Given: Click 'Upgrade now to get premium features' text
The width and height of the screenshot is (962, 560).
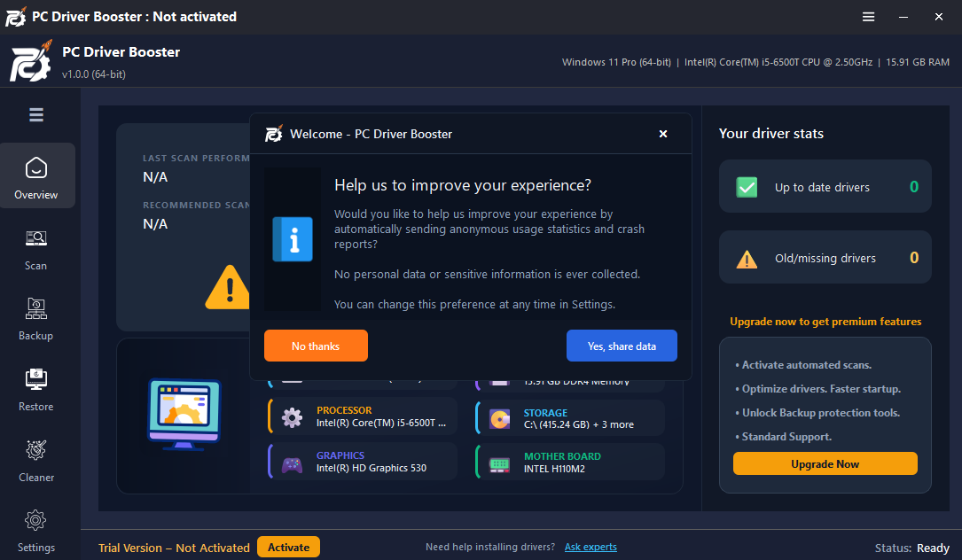Looking at the screenshot, I should 825,322.
